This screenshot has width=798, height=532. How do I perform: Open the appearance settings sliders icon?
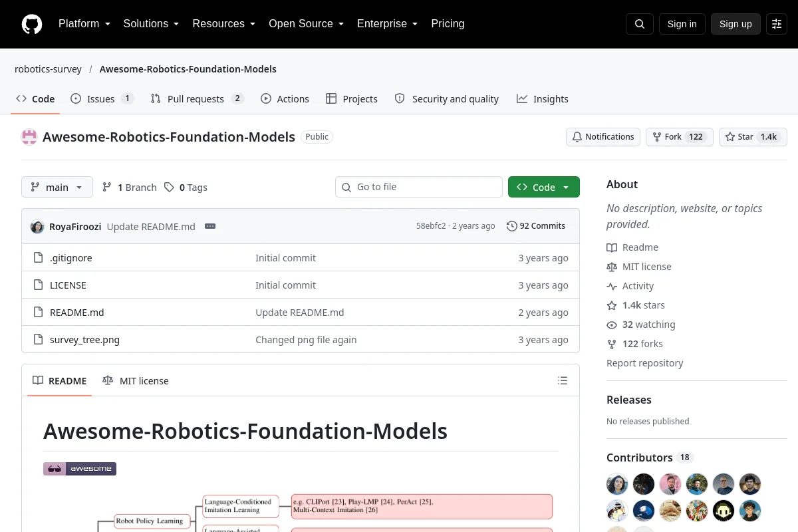(777, 24)
